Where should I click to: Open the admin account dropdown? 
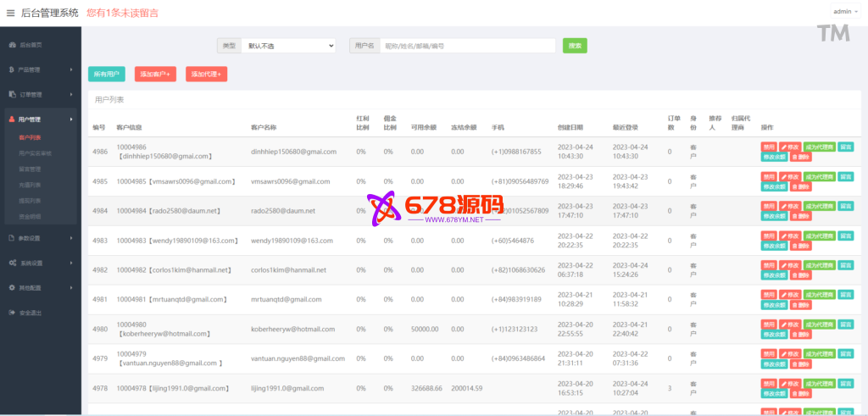(x=844, y=12)
